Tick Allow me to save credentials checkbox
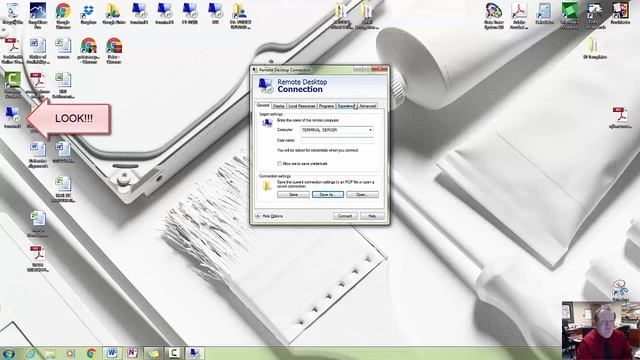640x360 pixels. (x=280, y=163)
